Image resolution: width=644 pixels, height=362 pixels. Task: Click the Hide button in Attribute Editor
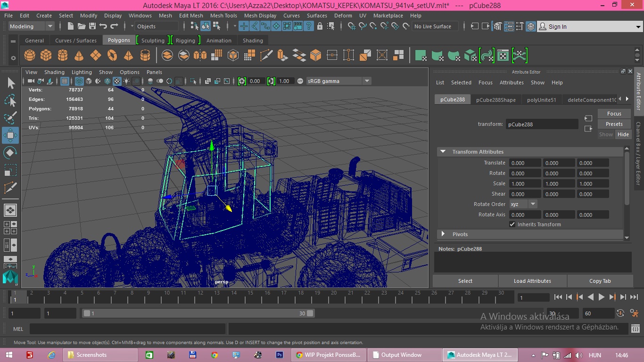pyautogui.click(x=623, y=134)
